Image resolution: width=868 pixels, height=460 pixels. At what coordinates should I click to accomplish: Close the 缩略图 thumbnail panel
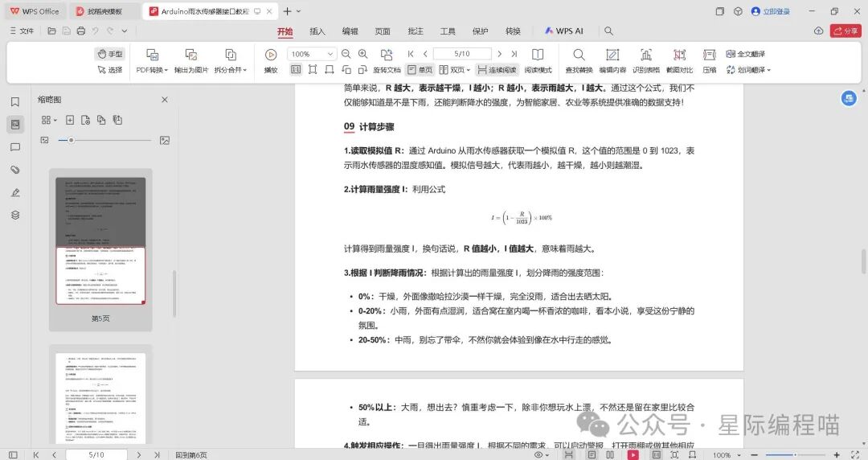point(165,100)
